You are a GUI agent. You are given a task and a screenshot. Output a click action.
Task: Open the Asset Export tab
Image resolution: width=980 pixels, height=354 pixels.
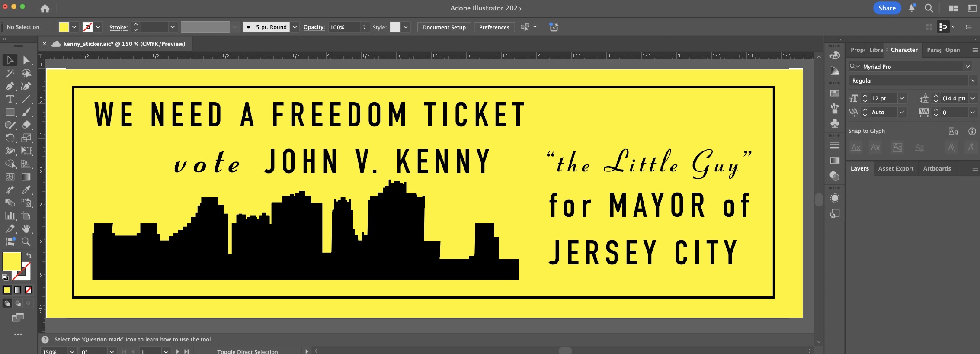(x=896, y=168)
